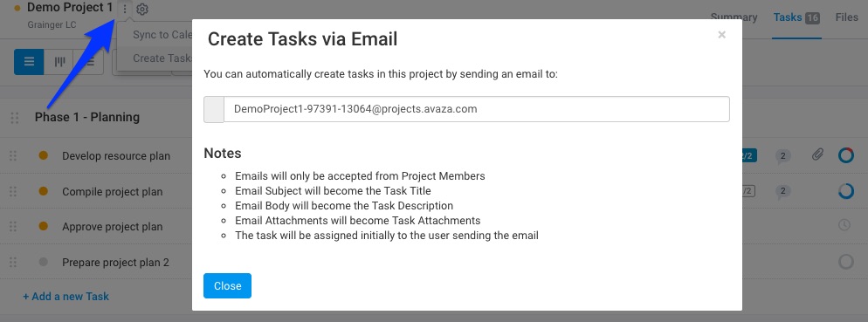Click clock icon on Approve project plan
868x322 pixels.
[844, 226]
